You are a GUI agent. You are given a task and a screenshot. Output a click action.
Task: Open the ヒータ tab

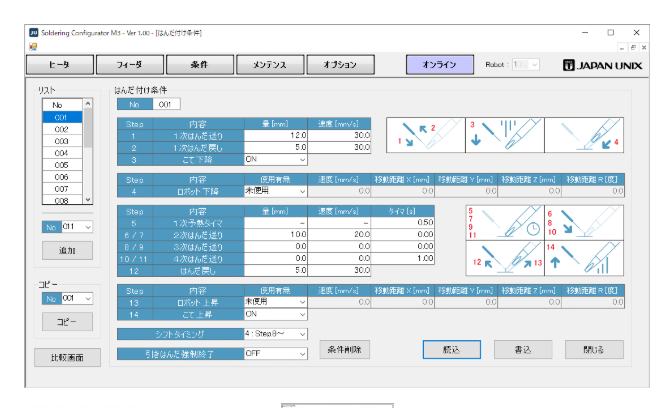click(x=60, y=65)
